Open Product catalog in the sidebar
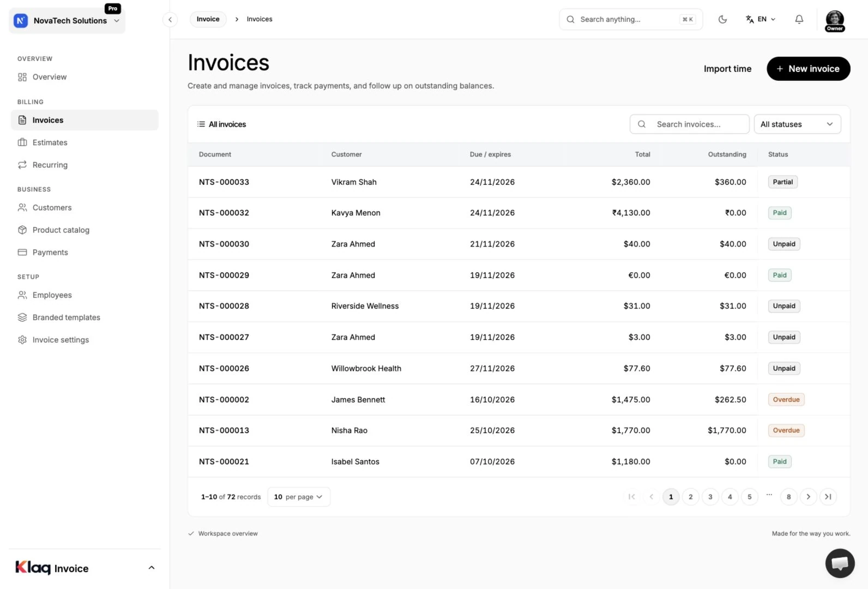This screenshot has height=589, width=868. tap(85, 230)
